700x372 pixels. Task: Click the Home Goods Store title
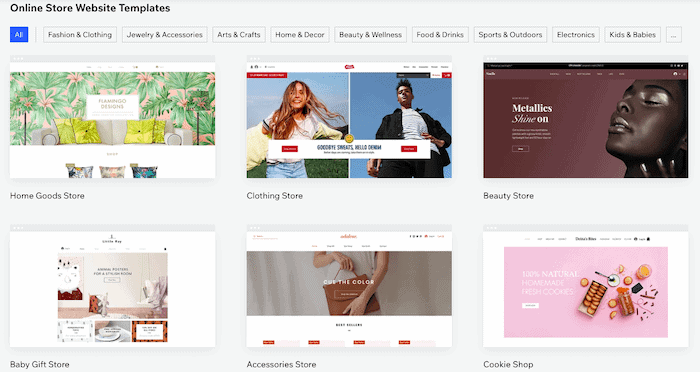pos(47,196)
